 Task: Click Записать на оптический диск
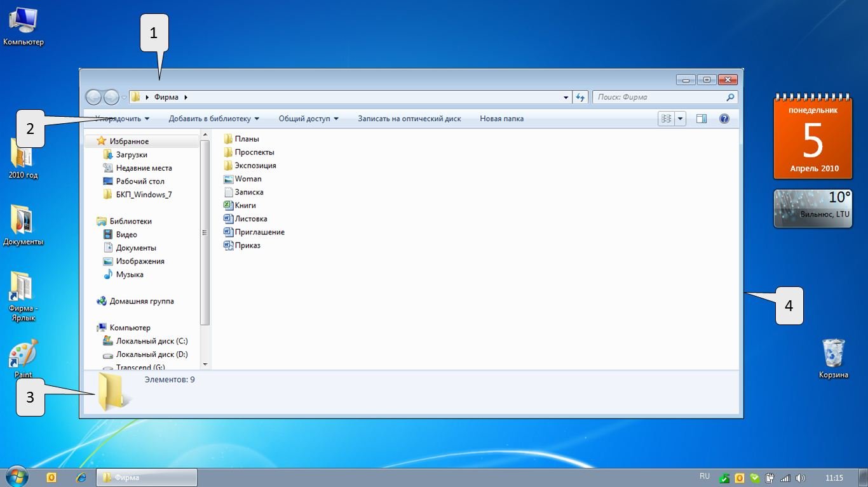coord(409,119)
